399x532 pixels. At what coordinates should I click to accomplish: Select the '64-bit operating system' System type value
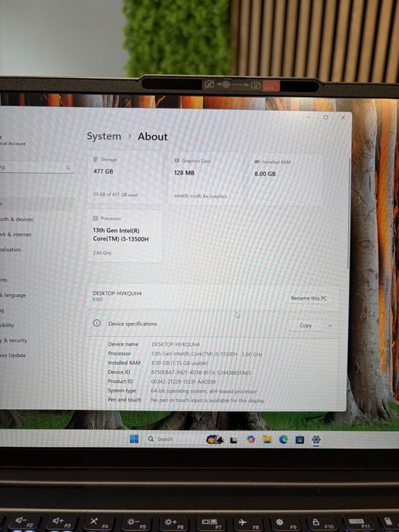click(x=204, y=391)
